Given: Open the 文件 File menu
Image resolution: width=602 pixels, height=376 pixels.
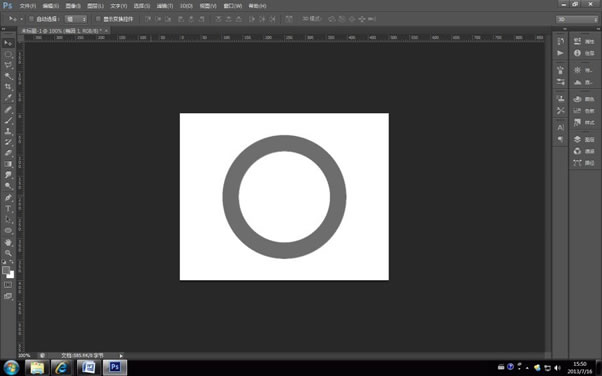Looking at the screenshot, I should tap(28, 6).
